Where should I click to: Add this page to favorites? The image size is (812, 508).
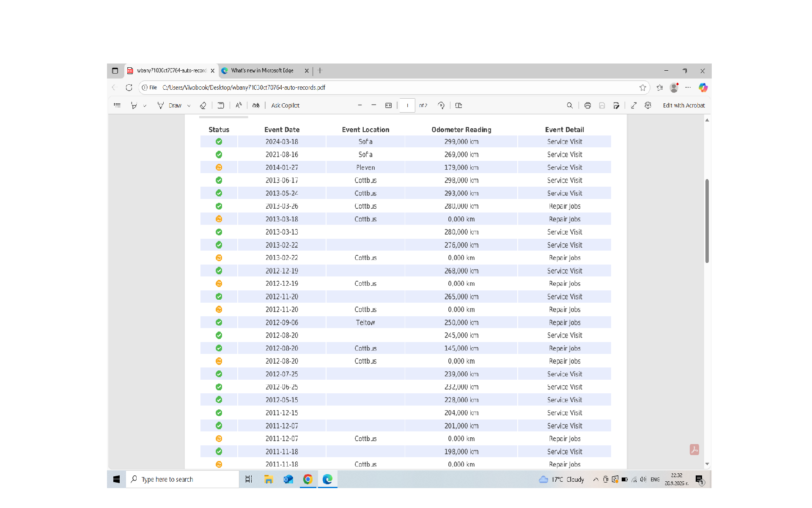(x=642, y=88)
